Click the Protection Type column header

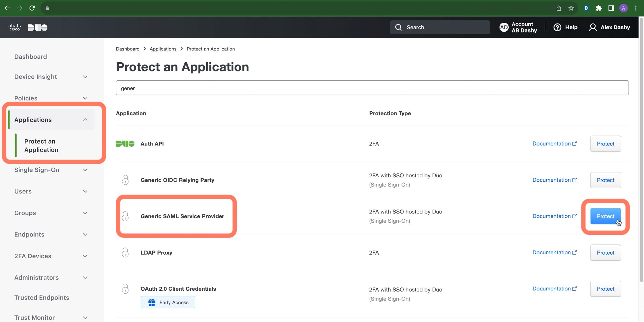pyautogui.click(x=390, y=113)
